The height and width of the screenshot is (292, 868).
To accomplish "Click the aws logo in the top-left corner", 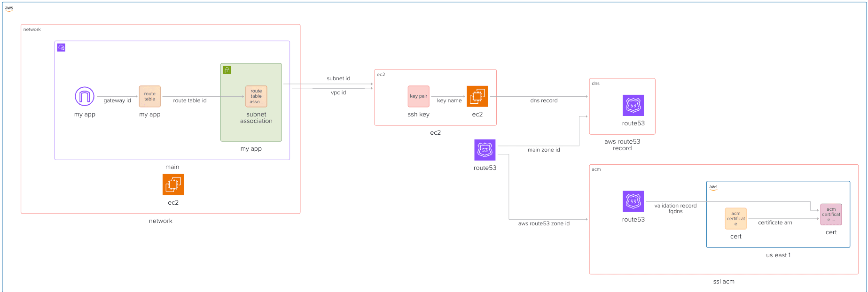I will tap(9, 8).
